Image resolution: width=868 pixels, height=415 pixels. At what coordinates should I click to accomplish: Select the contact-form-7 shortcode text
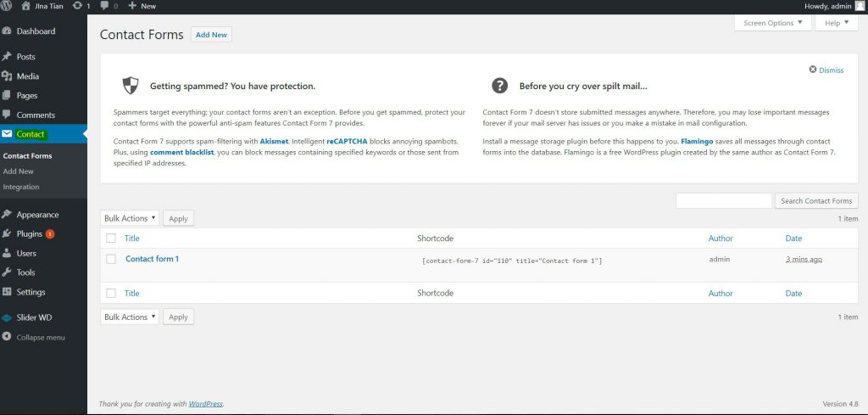tap(512, 261)
